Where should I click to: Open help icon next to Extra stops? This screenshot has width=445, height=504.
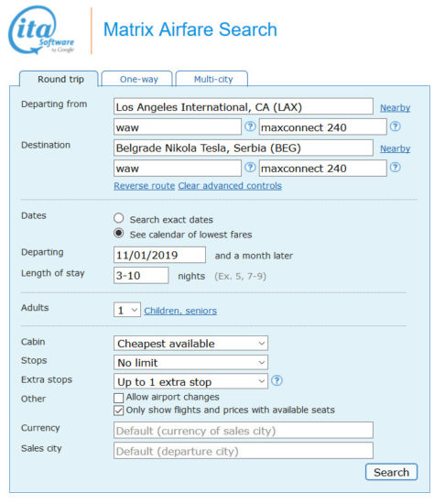[277, 380]
